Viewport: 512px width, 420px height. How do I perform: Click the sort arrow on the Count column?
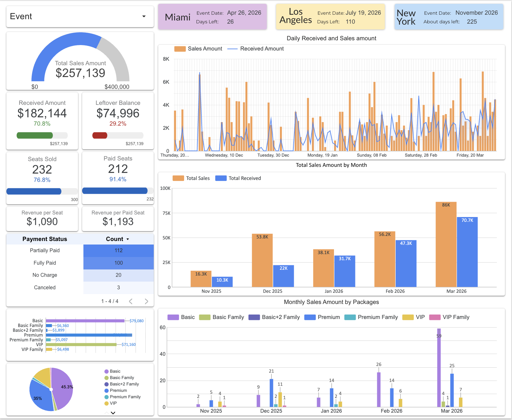coord(128,239)
